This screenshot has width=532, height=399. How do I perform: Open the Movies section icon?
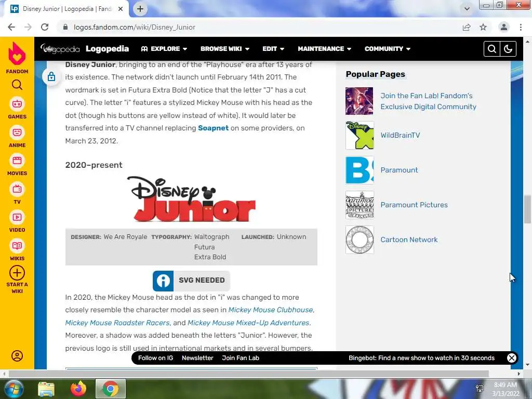(17, 161)
